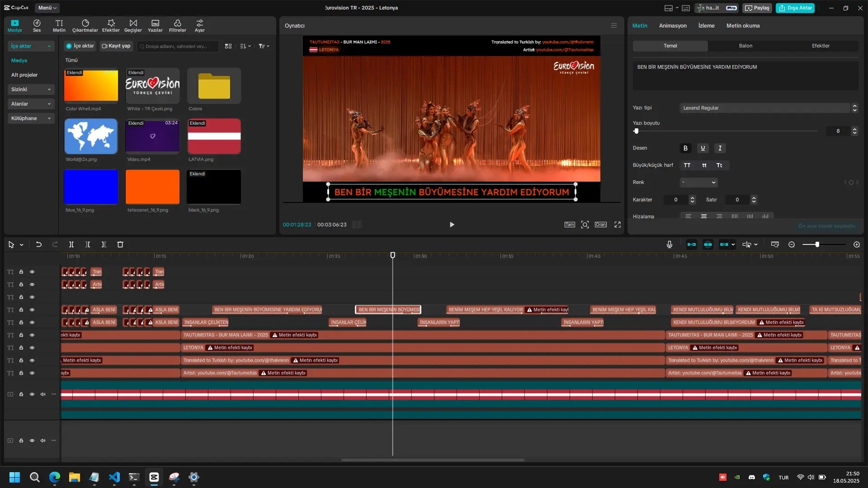The width and height of the screenshot is (868, 488).
Task: Open Alt projeler in the sidebar
Action: coord(24,75)
